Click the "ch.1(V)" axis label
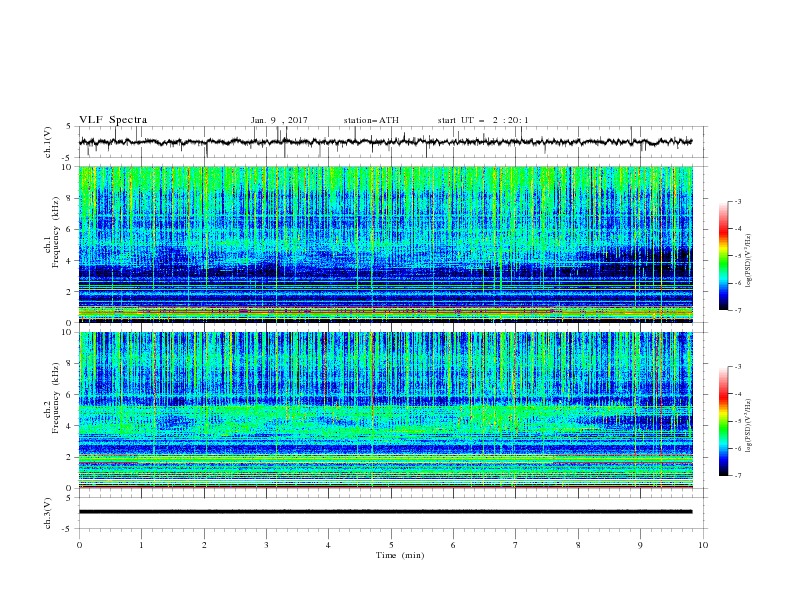Screen dimensions: 792x612 [48, 142]
